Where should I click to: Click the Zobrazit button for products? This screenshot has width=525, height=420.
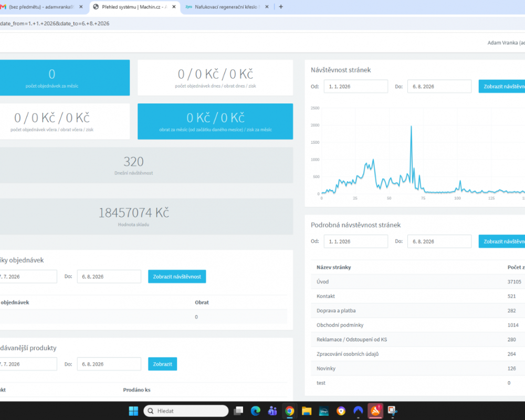(162, 364)
